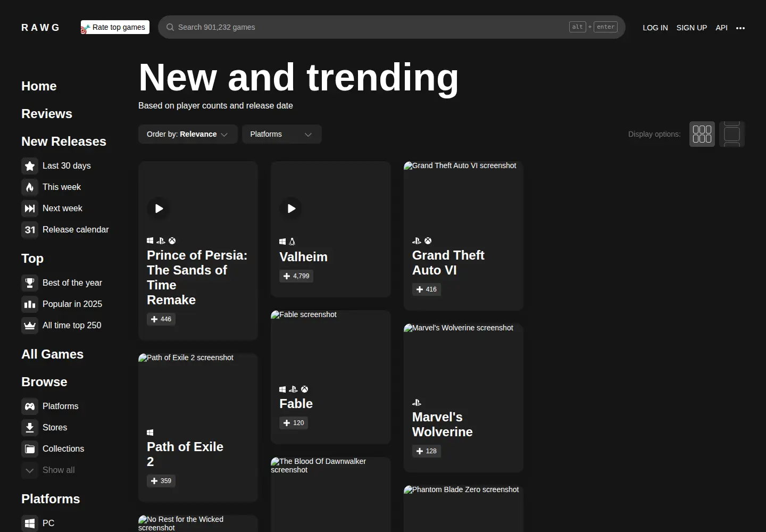Viewport: 766px width, 532px height.
Task: Open the Order by Relevance dropdown
Action: (188, 134)
